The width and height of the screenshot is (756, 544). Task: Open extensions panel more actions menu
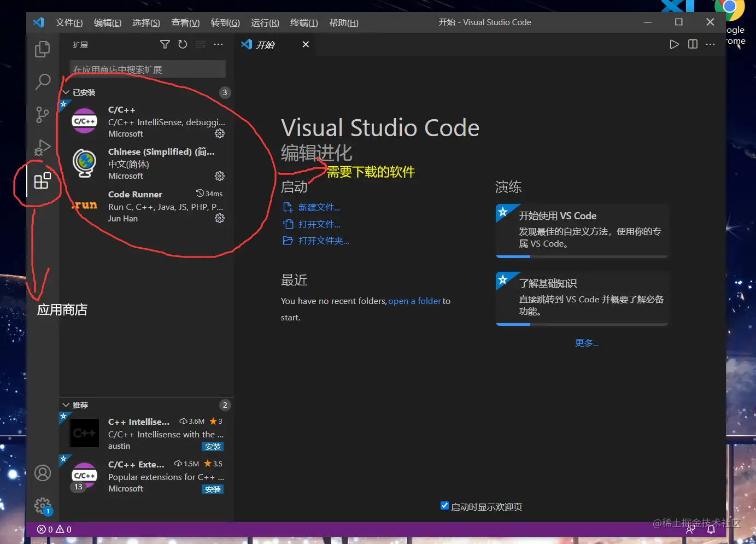[218, 44]
